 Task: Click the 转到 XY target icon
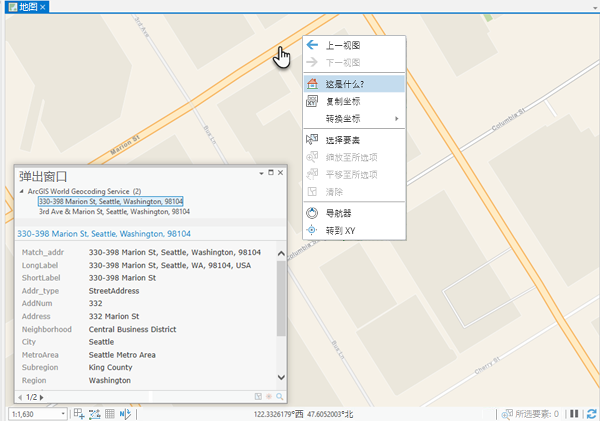pyautogui.click(x=312, y=229)
